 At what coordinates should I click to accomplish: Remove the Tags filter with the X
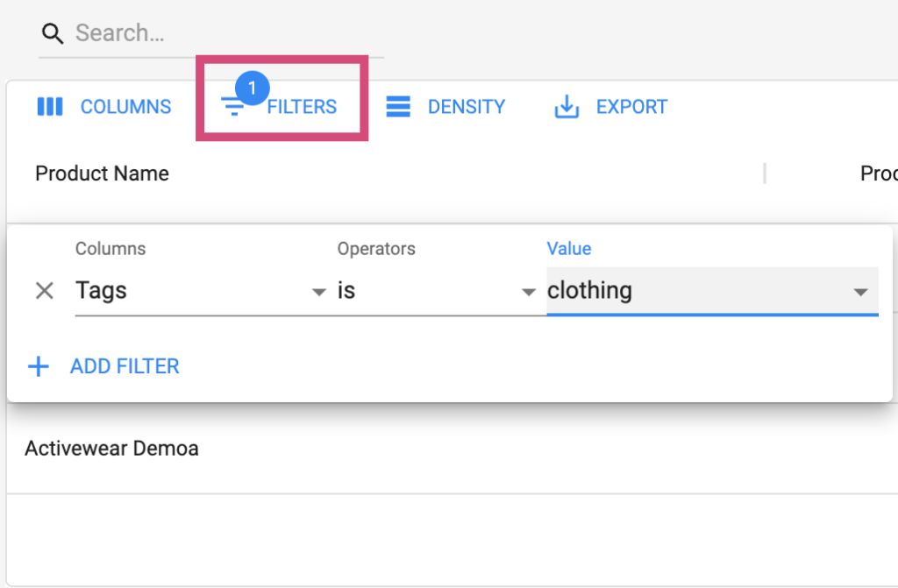pos(44,291)
